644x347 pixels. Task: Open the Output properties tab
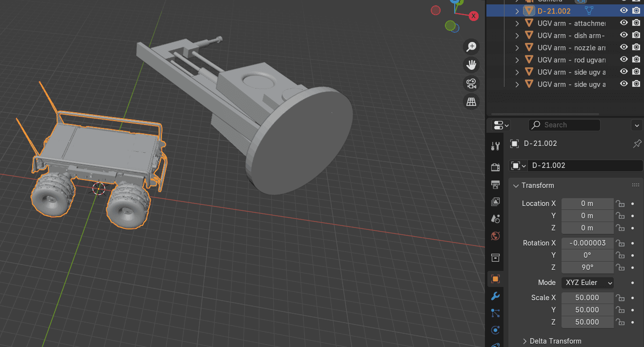point(495,184)
